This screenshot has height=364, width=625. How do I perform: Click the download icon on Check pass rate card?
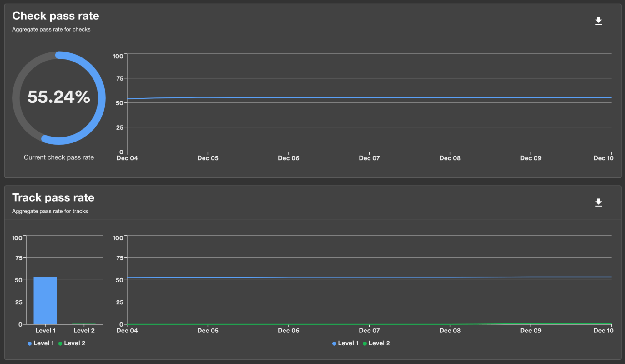click(599, 20)
